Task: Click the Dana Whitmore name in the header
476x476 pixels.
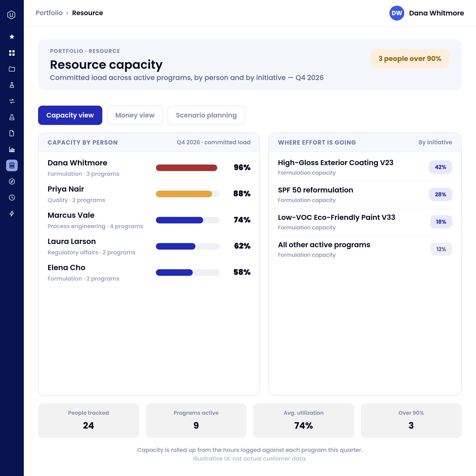Action: point(436,13)
